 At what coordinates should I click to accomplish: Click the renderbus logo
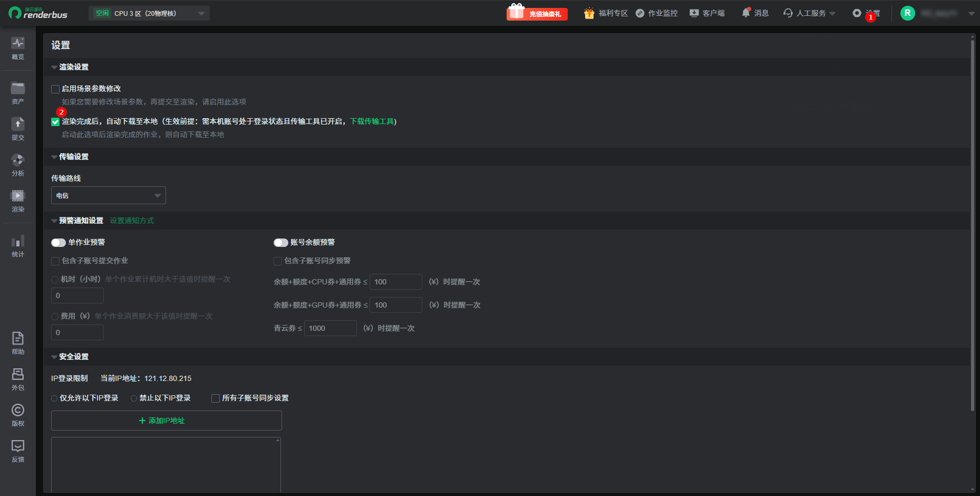[x=38, y=13]
